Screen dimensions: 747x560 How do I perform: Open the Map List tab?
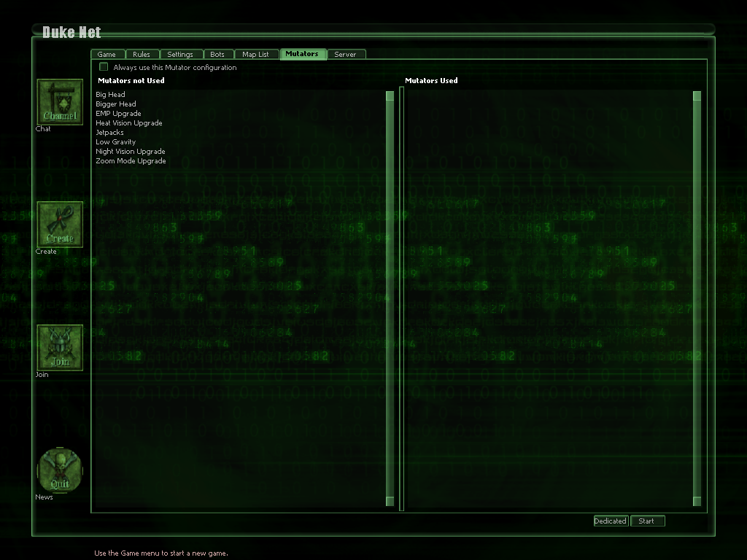coord(256,54)
